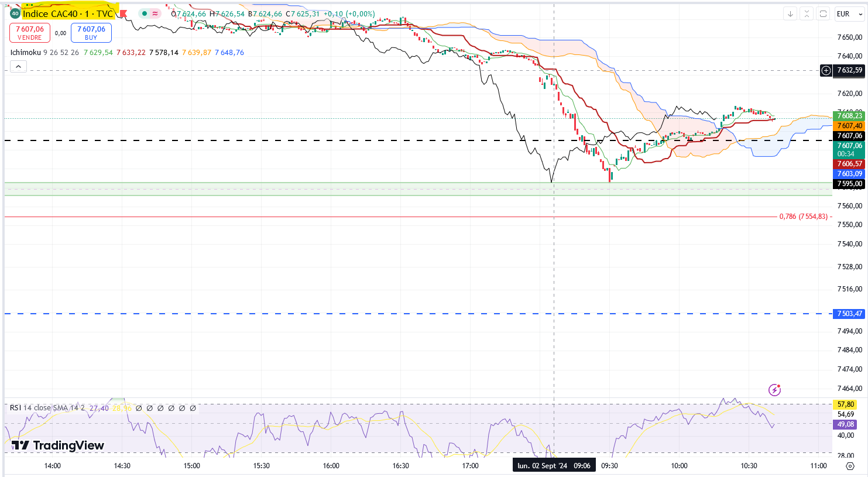This screenshot has width=868, height=477.
Task: Click the green price label 7 608,23
Action: point(849,116)
